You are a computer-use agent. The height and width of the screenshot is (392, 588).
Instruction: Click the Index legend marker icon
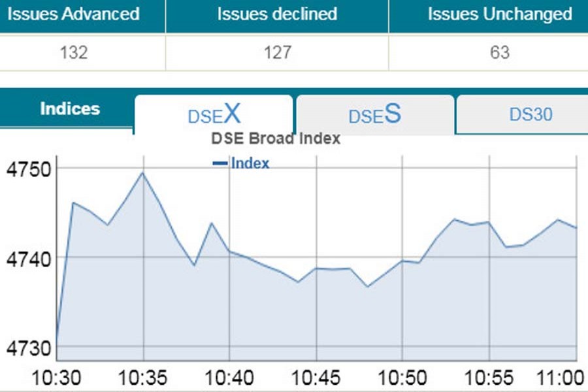[221, 163]
